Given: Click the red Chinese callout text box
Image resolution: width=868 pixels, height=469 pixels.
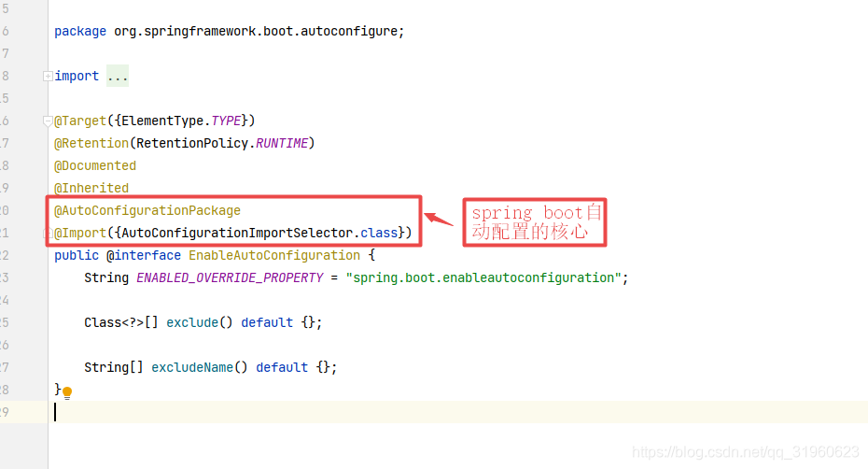Looking at the screenshot, I should coord(535,222).
